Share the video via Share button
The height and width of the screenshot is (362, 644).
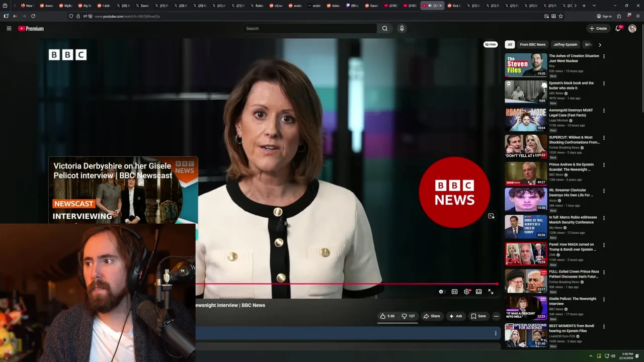pyautogui.click(x=432, y=316)
